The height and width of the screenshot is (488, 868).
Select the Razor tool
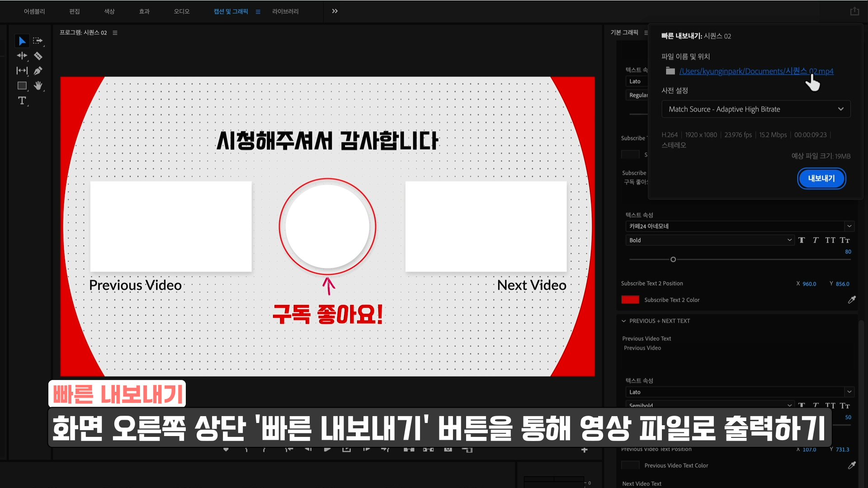pos(38,56)
